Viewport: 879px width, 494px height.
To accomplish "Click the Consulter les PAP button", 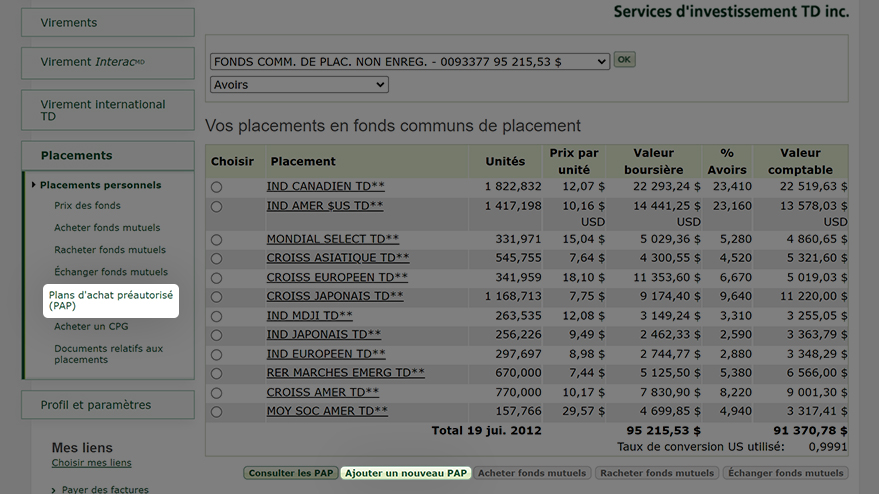I will tap(291, 473).
